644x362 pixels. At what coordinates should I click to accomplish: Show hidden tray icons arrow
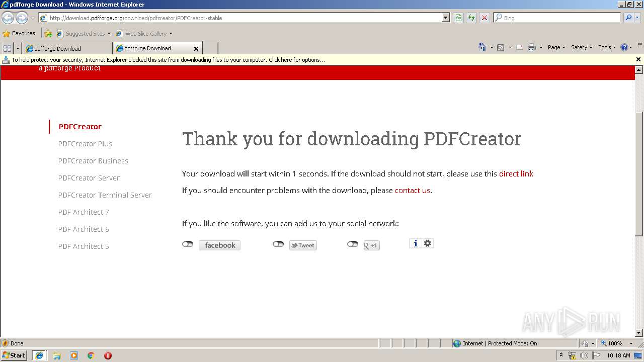561,355
